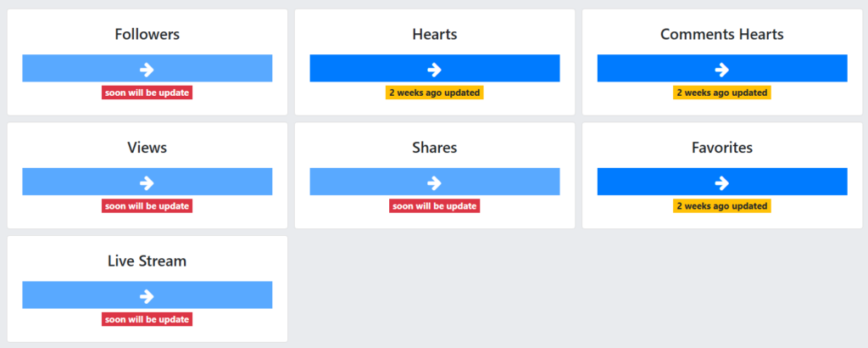Click the Followers card title

click(x=147, y=35)
